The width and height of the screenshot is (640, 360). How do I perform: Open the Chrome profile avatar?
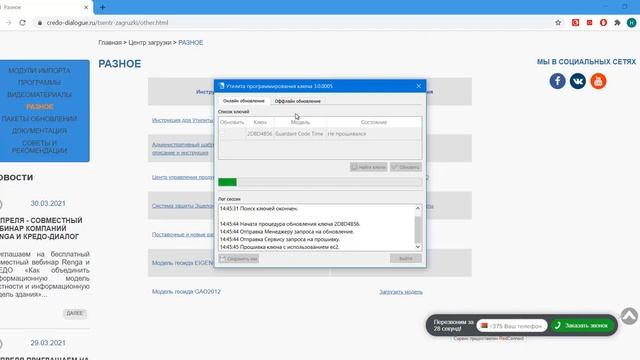631,22
